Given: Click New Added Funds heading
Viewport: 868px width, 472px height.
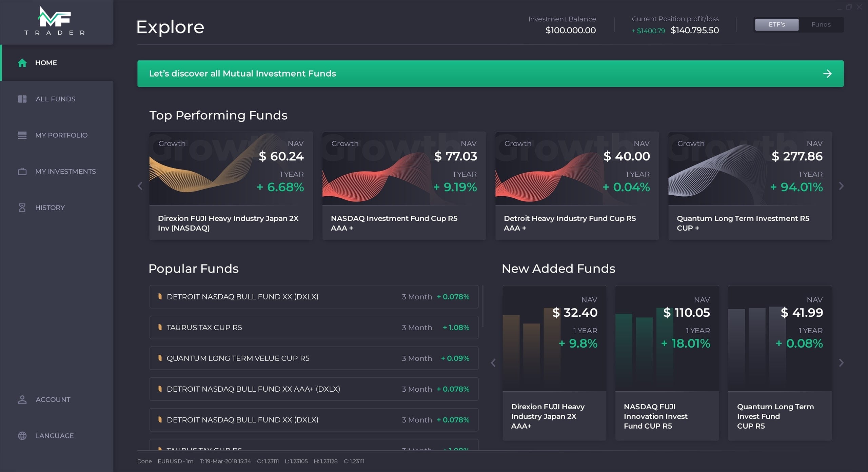Looking at the screenshot, I should pyautogui.click(x=558, y=269).
